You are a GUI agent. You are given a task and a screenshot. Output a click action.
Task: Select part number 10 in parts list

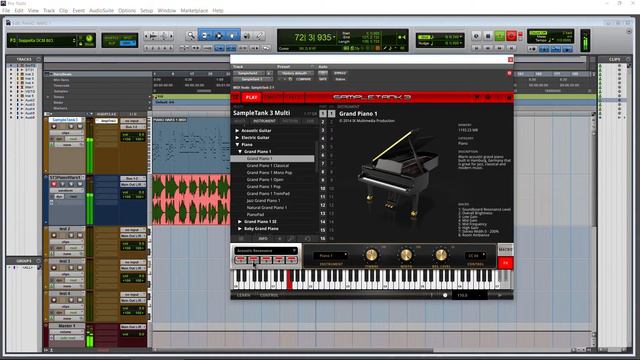[x=323, y=189]
